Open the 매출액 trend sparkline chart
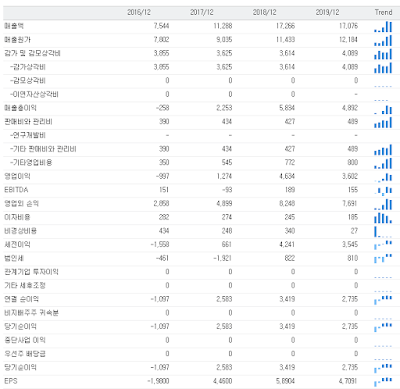The image size is (400, 389). (383, 27)
